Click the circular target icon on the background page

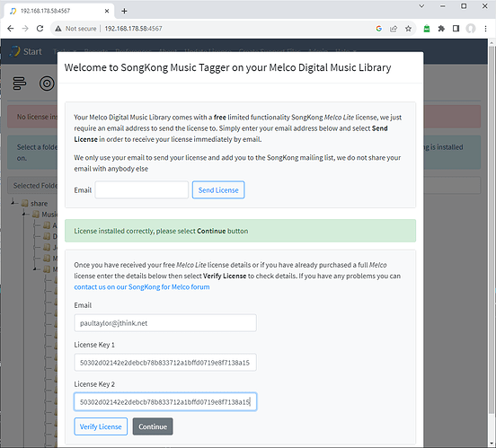pos(47,83)
